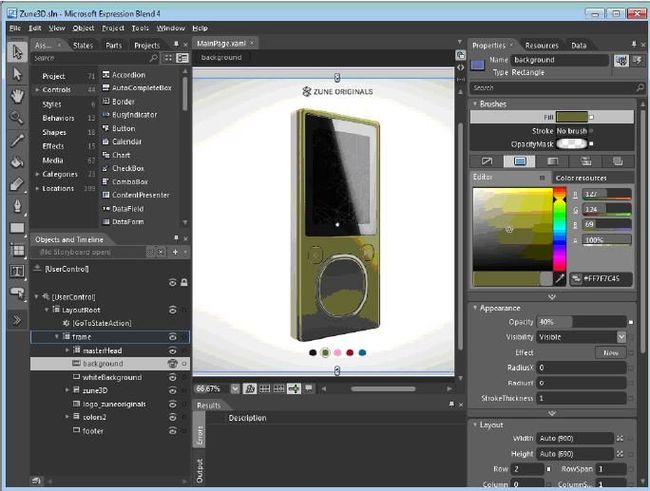Open the Object menu
The image size is (650, 491).
pos(83,28)
